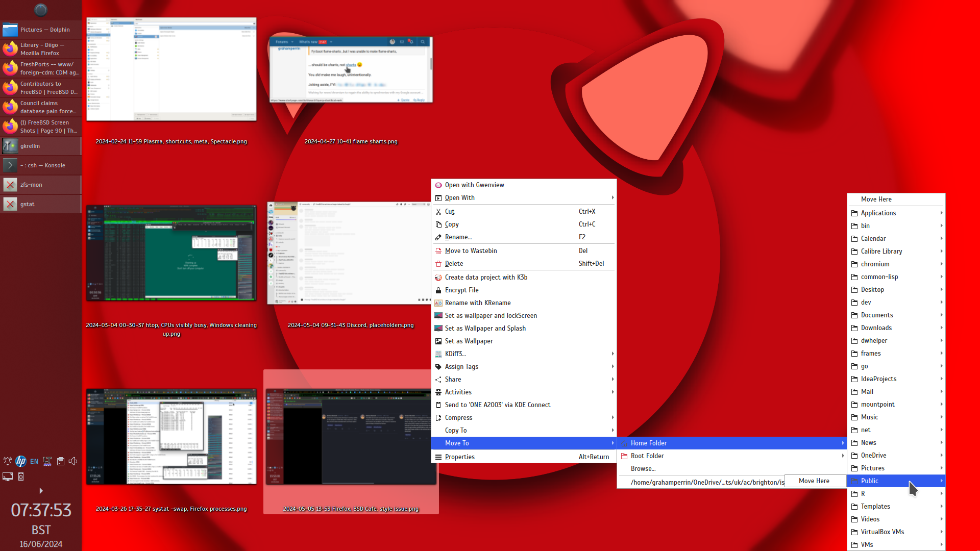Open the OneDrive folder entry
The width and height of the screenshot is (980, 551).
coord(896,455)
